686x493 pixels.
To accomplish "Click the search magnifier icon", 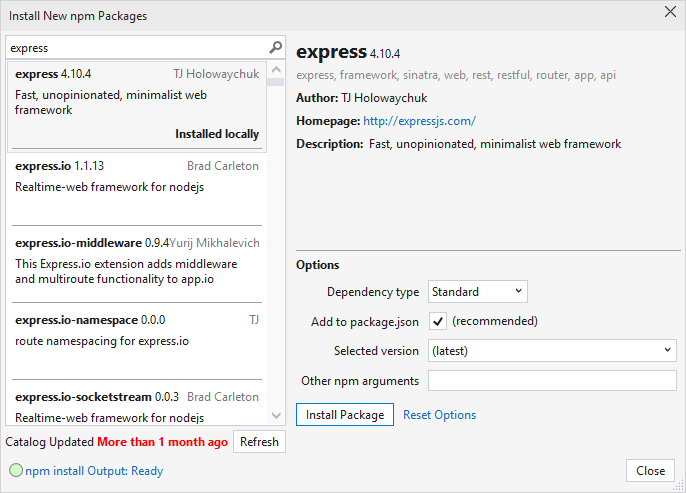I will [x=276, y=48].
